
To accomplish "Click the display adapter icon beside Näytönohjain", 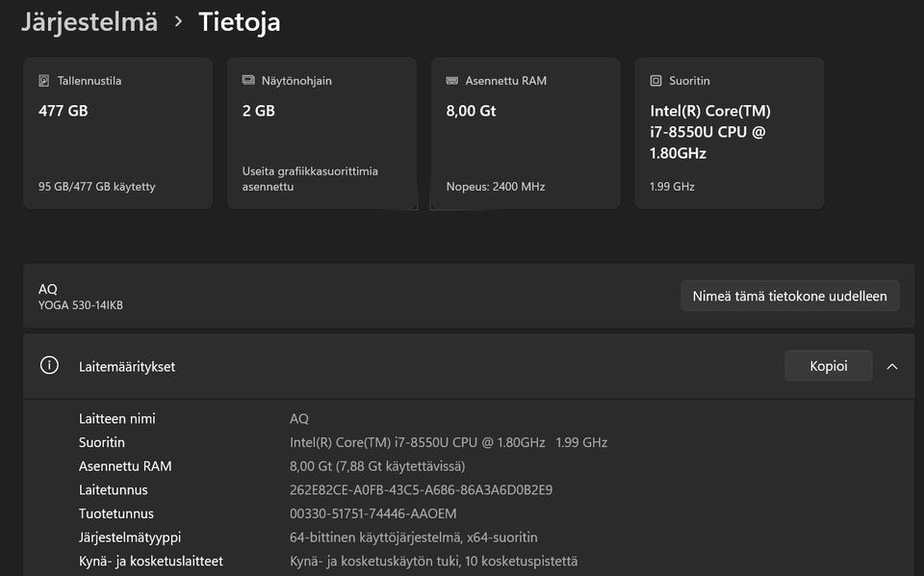I will pos(248,81).
